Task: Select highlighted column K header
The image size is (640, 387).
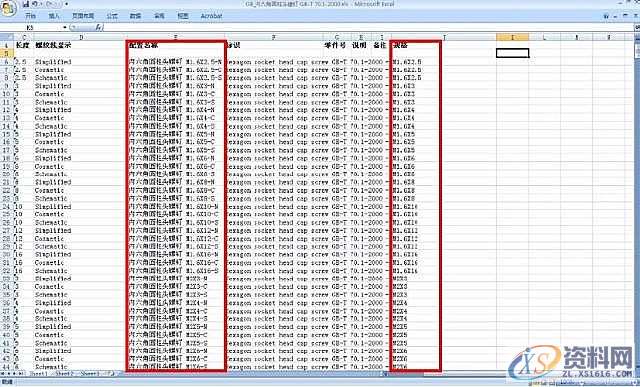Action: [512, 37]
